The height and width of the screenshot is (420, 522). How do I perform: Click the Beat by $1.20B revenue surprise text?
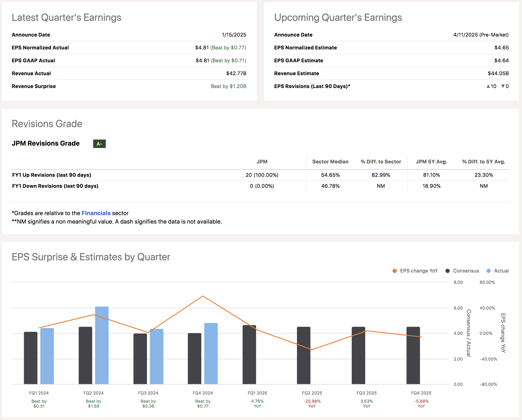pos(228,86)
